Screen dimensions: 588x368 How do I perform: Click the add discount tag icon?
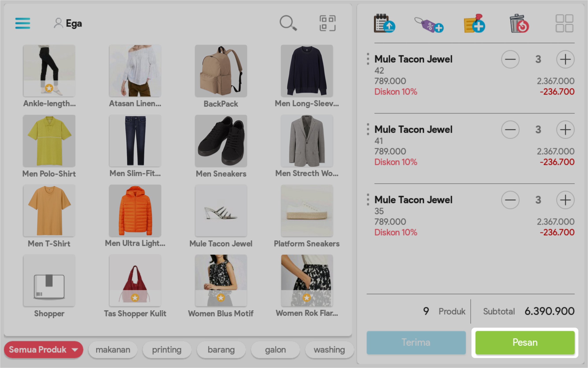tap(429, 24)
